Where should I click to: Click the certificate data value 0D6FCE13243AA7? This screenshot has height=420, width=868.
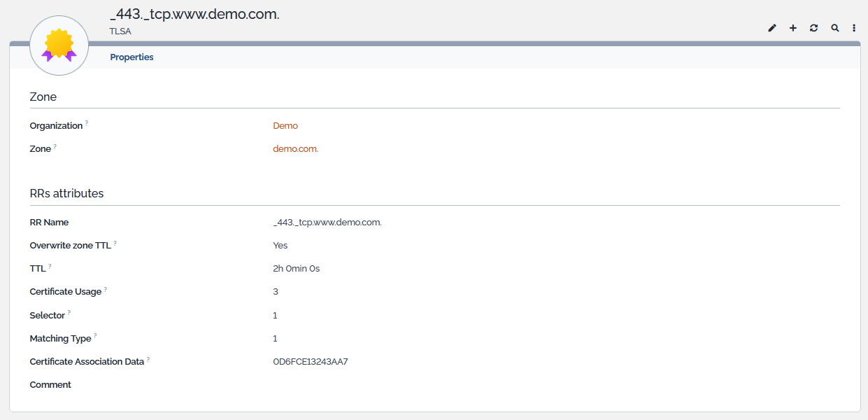(x=311, y=362)
